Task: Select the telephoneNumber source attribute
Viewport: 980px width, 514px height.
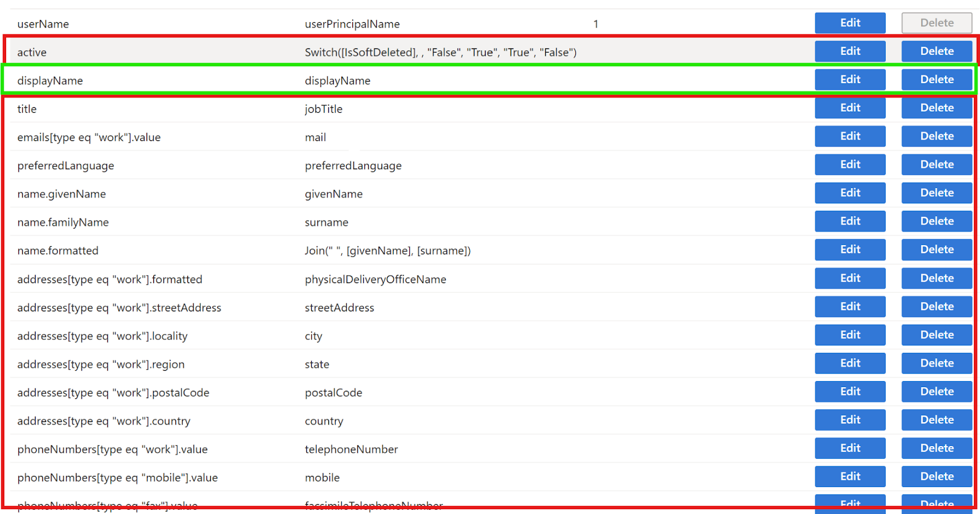Action: click(x=351, y=449)
